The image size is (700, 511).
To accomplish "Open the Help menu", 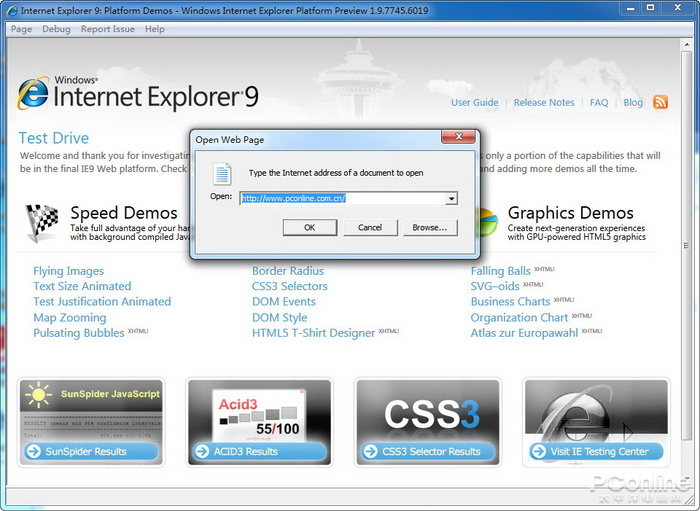I will 154,29.
